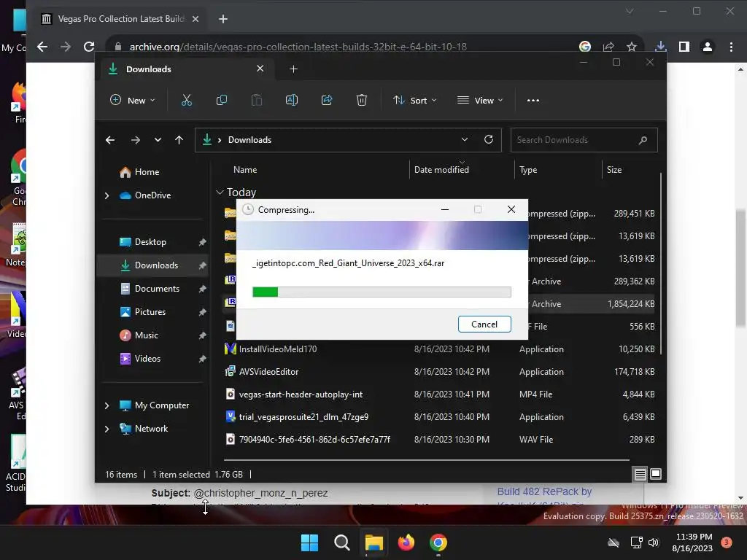Select Vegas Pro Collection tab in Chrome

click(x=121, y=19)
